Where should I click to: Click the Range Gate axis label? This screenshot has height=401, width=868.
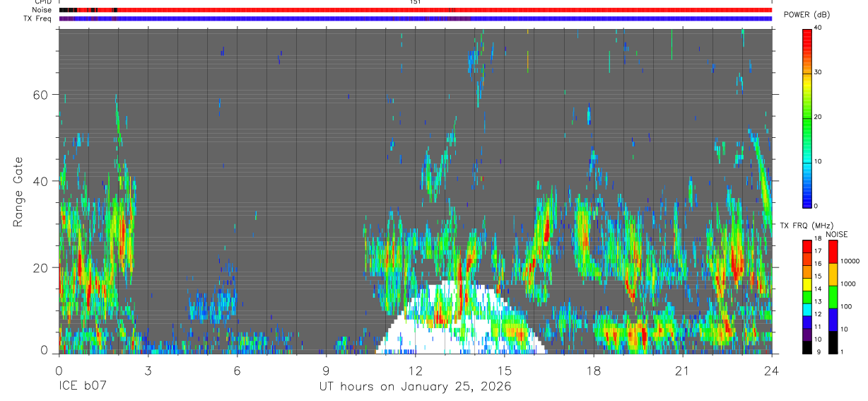pos(18,192)
